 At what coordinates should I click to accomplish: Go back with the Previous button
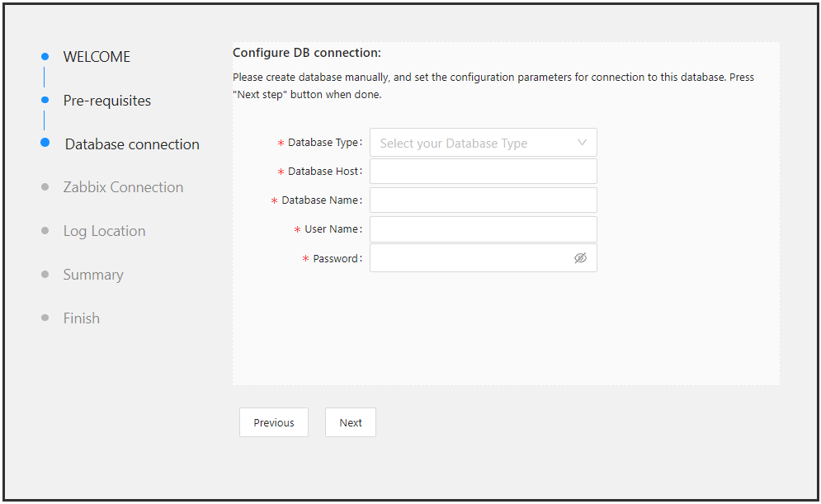pyautogui.click(x=274, y=422)
